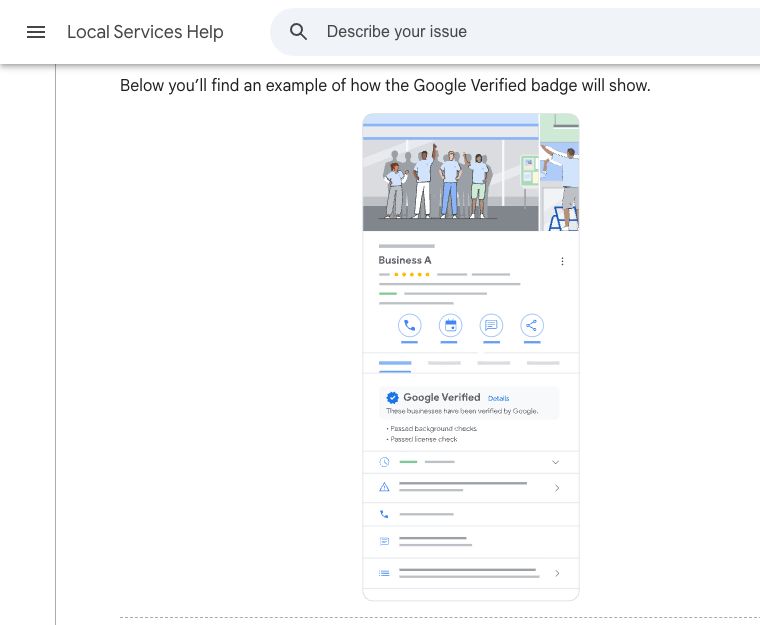Viewport: 760px width, 625px height.
Task: Click the 'Passed background checks' text
Action: coord(433,429)
